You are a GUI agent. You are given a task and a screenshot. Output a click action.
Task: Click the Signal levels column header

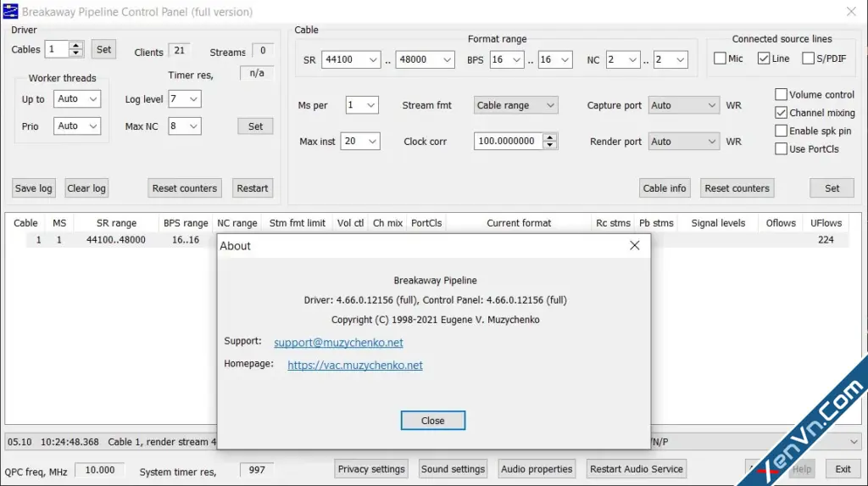(718, 223)
